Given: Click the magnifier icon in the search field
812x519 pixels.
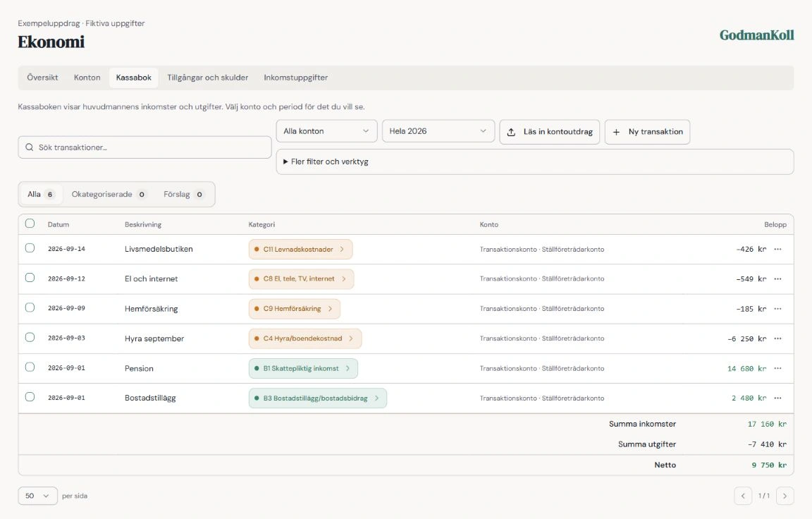Looking at the screenshot, I should coord(30,147).
